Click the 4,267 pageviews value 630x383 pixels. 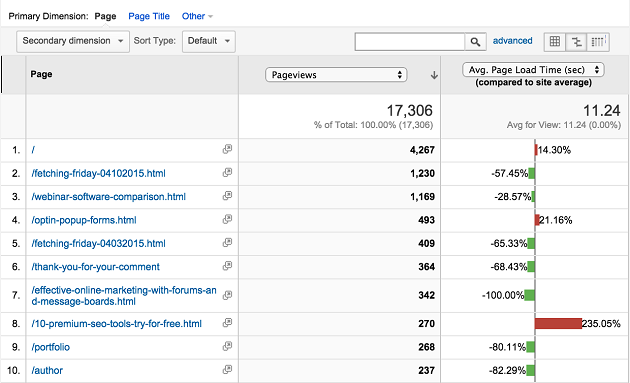point(422,150)
